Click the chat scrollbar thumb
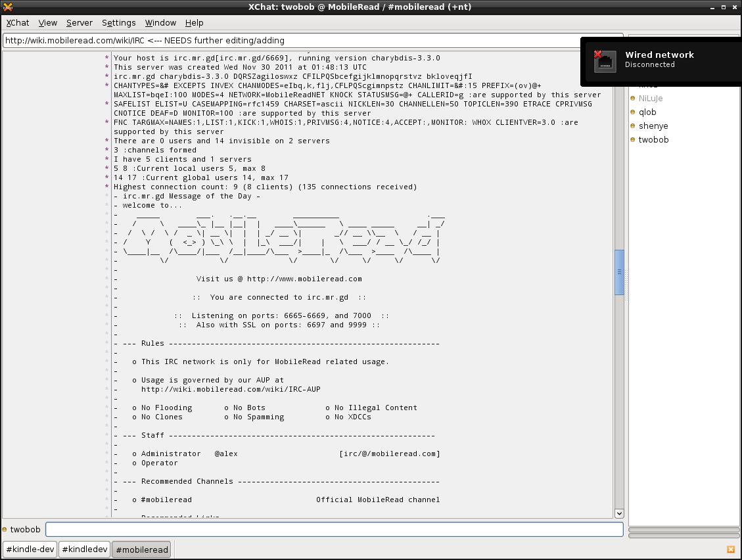The height and width of the screenshot is (560, 742). (x=619, y=272)
